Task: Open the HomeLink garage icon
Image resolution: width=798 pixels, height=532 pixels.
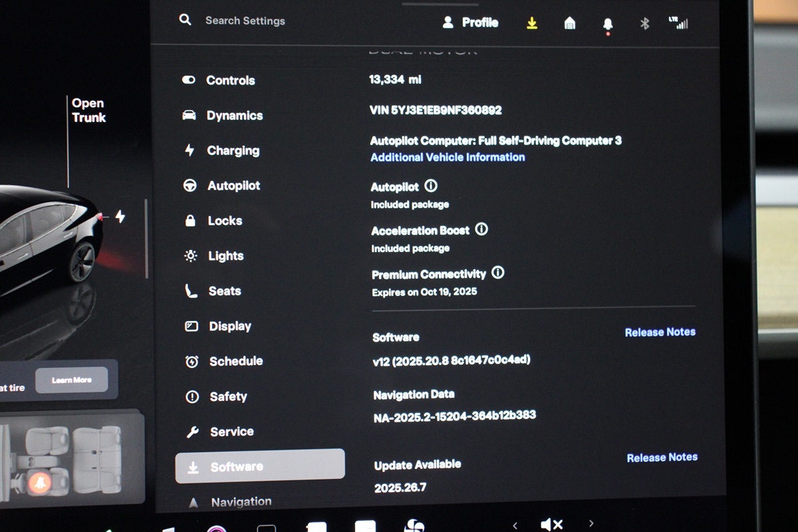Action: [x=569, y=23]
